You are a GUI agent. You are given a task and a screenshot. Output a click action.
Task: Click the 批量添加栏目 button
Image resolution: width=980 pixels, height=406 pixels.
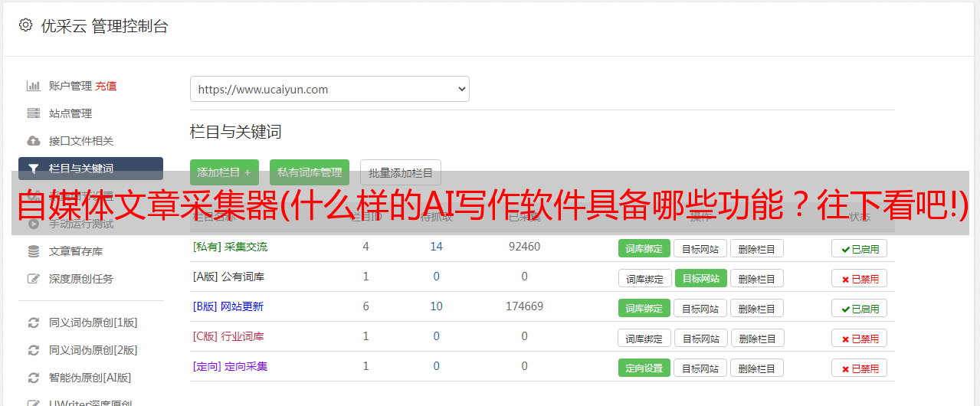pos(400,172)
